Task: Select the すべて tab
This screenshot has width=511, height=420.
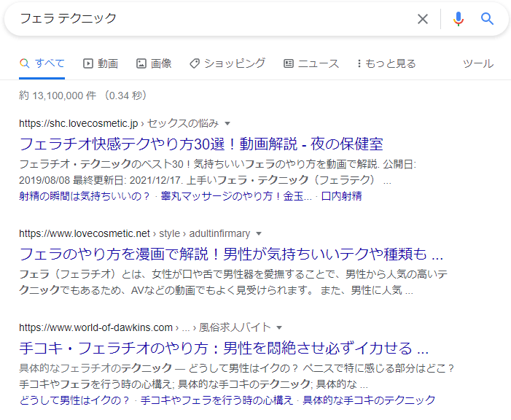Action: (x=42, y=63)
